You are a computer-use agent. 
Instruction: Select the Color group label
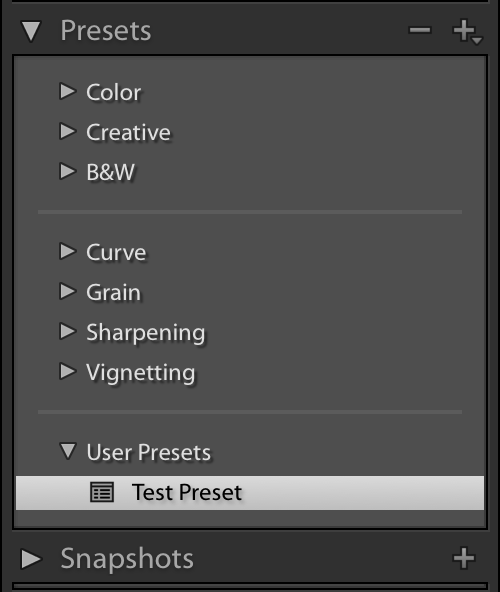point(114,92)
